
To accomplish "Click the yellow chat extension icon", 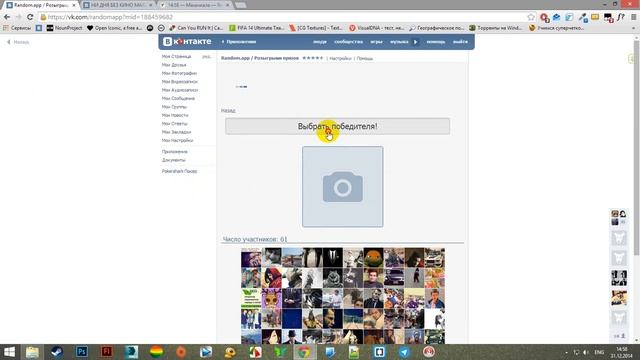I will coord(595,17).
